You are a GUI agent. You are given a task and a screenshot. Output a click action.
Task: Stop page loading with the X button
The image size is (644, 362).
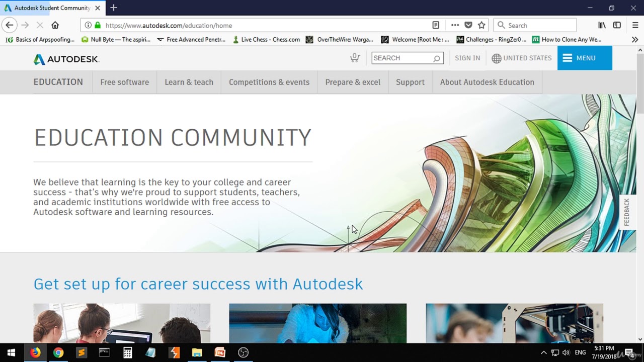point(40,25)
